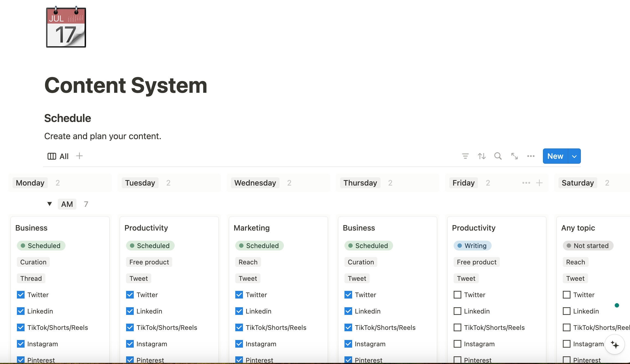Viewport: 630px width, 364px height.
Task: Open the Friday column options menu
Action: pyautogui.click(x=525, y=183)
